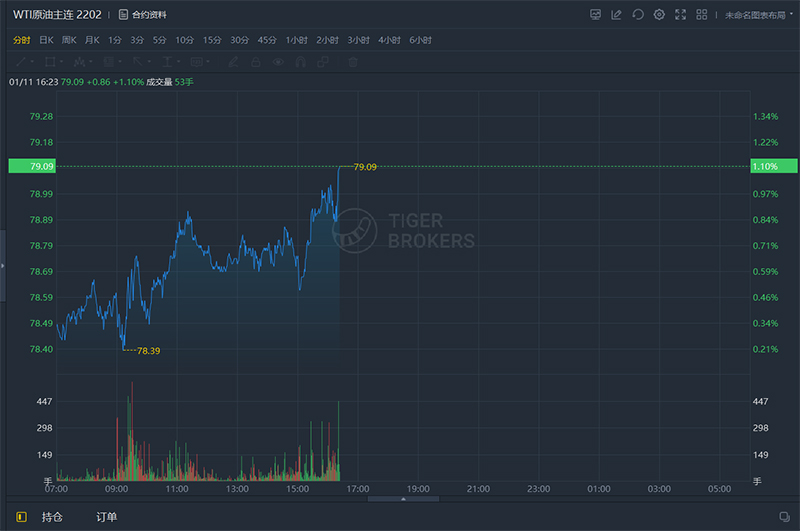Click the clone drawing copy icon
Screen dimensions: 800x531
(x=323, y=62)
